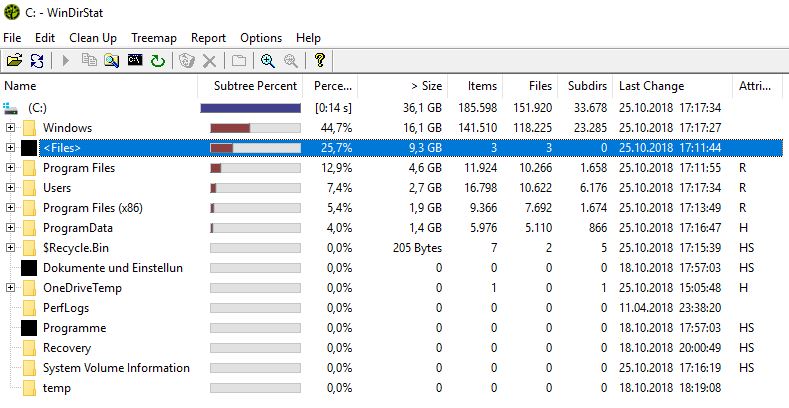
Task: Sort by the Name column header
Action: point(100,86)
